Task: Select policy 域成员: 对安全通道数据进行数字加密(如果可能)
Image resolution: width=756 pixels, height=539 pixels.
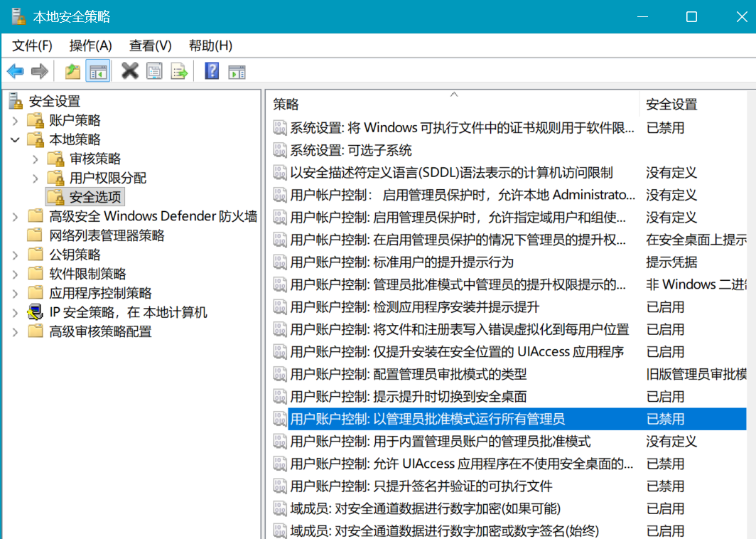Action: click(425, 508)
